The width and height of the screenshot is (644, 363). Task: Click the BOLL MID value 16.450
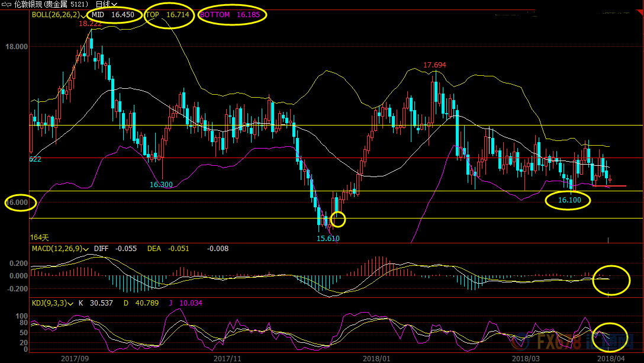[123, 15]
